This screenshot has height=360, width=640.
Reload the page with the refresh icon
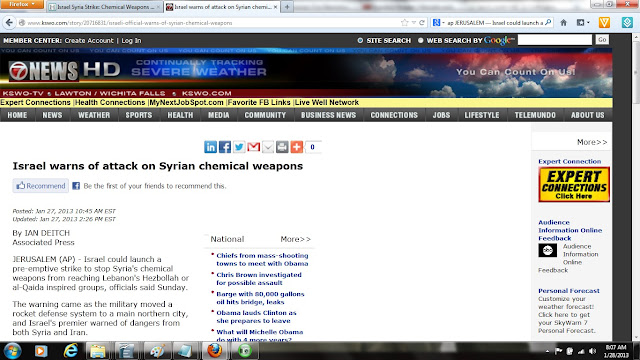point(422,23)
